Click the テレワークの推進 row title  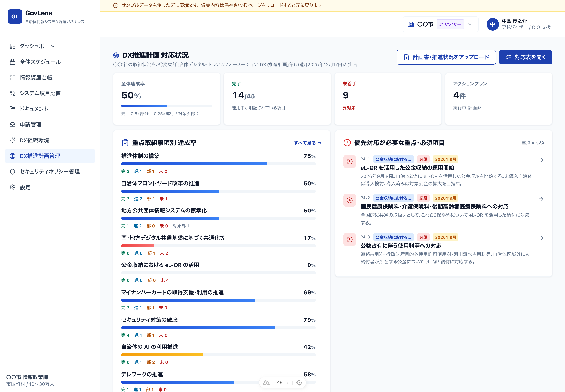click(x=142, y=374)
